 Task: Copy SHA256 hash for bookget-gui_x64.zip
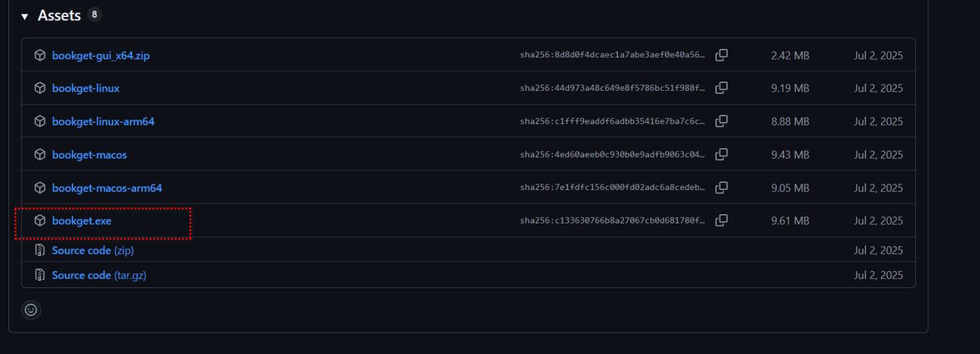coord(721,56)
